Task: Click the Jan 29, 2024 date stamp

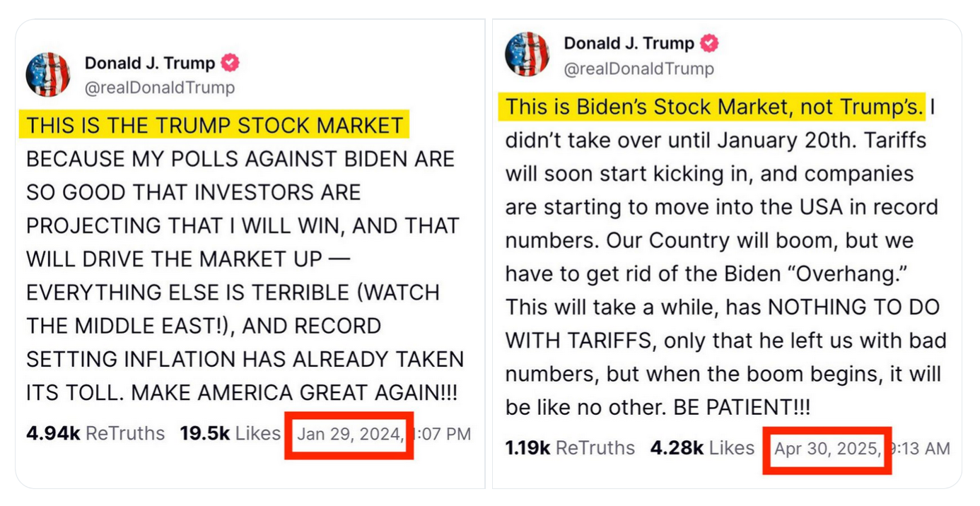Action: click(x=349, y=434)
